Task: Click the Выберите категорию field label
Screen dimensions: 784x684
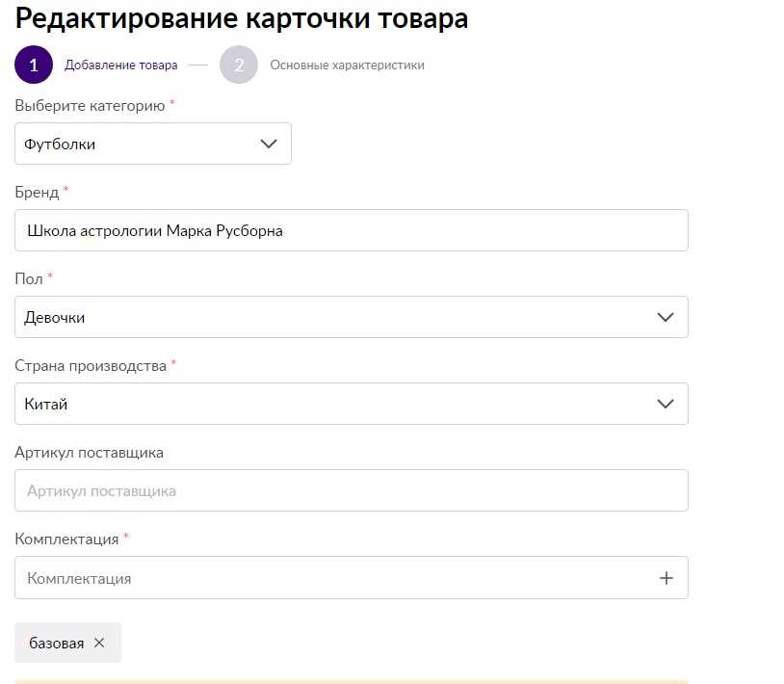Action: [x=90, y=105]
